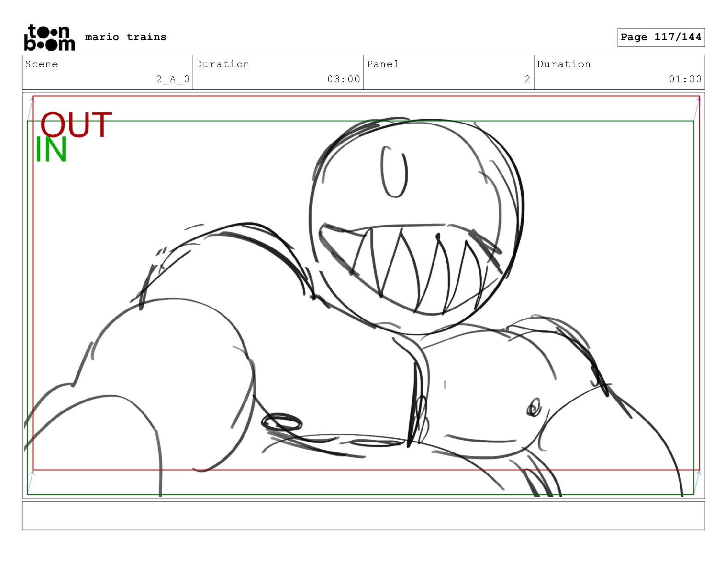The image size is (728, 563).
Task: Click the 'Panel' header label
Action: click(x=383, y=64)
